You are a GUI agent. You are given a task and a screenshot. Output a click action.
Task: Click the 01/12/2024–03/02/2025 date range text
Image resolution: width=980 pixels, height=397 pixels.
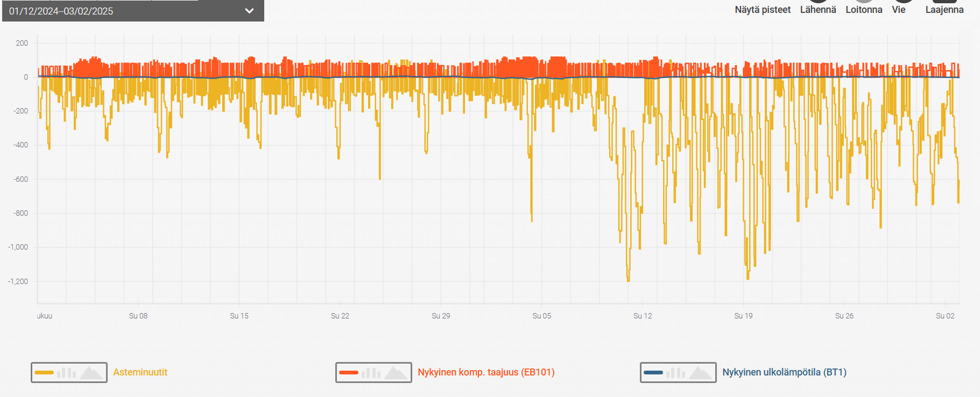pos(61,11)
